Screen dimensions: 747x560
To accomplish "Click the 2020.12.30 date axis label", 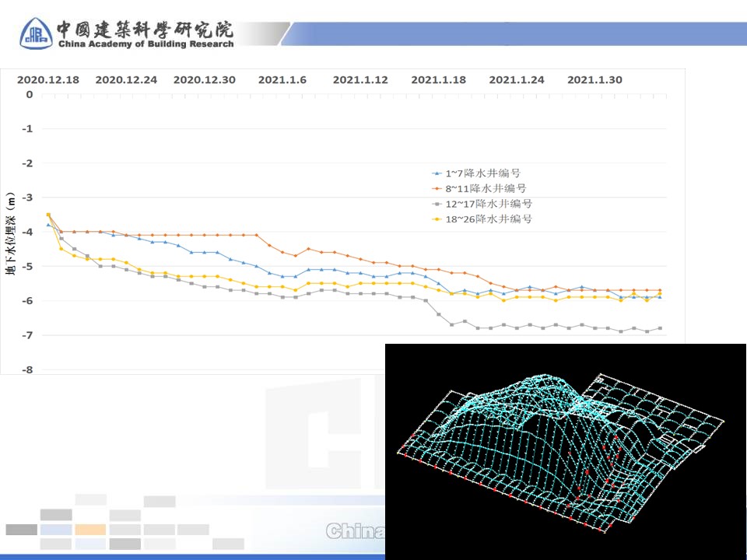I will pyautogui.click(x=204, y=79).
